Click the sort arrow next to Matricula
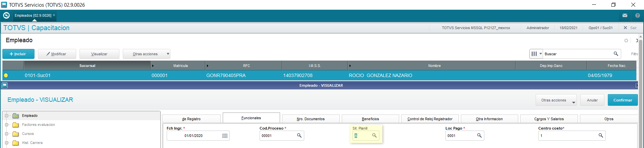644x148 pixels. (x=153, y=66)
